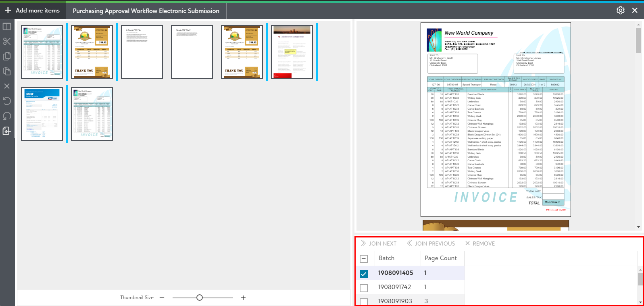Screen dimensions: 644x306
Task: Click the JOIN NEXT button
Action: [x=379, y=244]
